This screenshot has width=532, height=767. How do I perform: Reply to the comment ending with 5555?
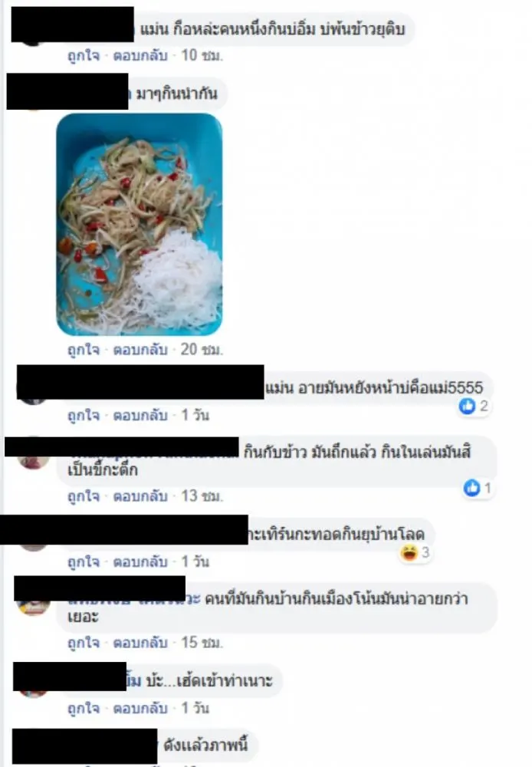click(140, 415)
